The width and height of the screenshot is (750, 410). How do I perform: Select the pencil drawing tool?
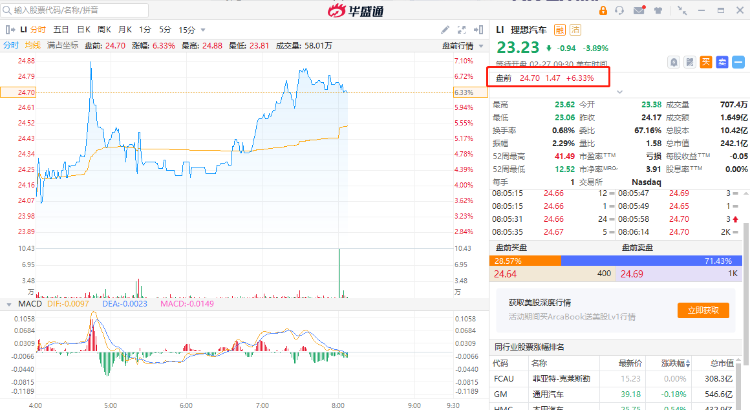pyautogui.click(x=445, y=30)
